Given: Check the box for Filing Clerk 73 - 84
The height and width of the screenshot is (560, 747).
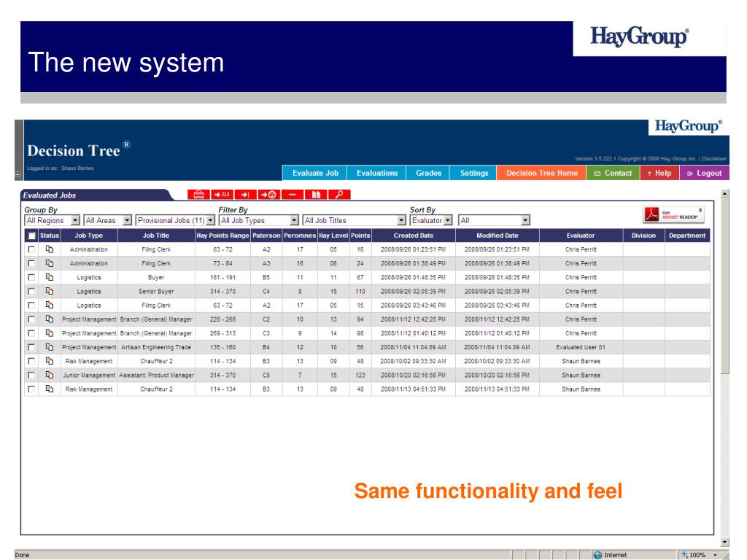Looking at the screenshot, I should 31,262.
